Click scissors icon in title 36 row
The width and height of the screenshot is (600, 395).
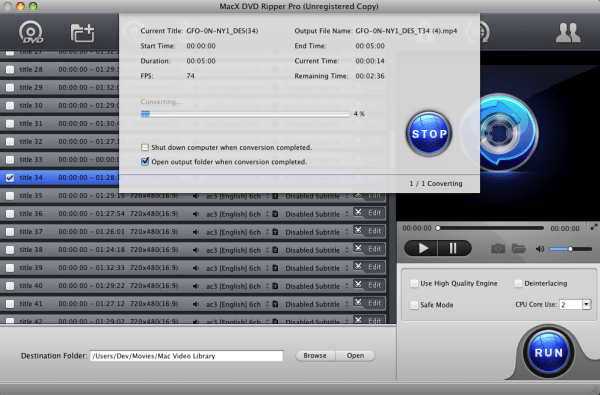point(358,212)
